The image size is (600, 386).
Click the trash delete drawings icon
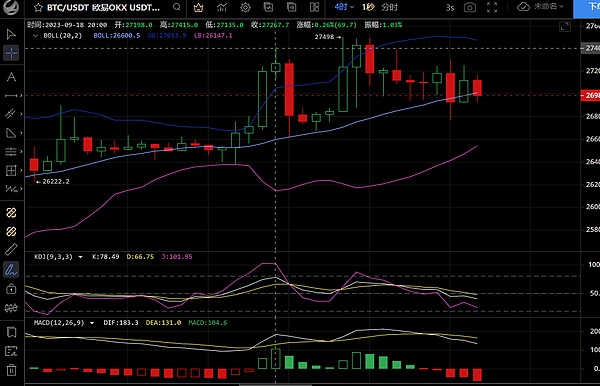[11, 370]
